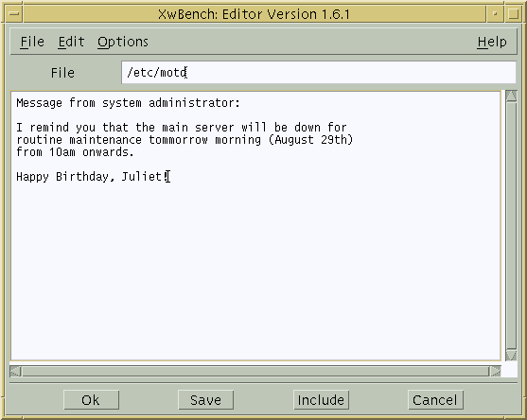Open the window menu button in title bar
Viewport: 527px width, 420px height.
[14, 14]
